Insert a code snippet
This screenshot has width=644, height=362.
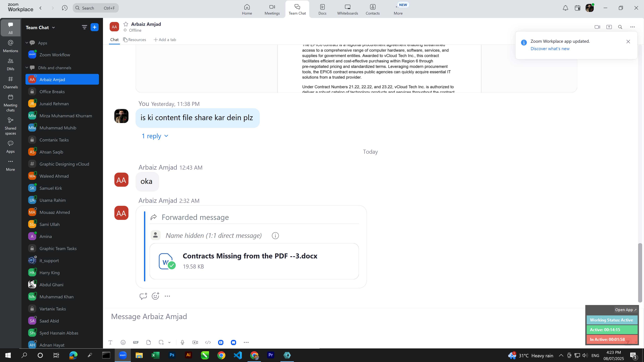coord(208,342)
